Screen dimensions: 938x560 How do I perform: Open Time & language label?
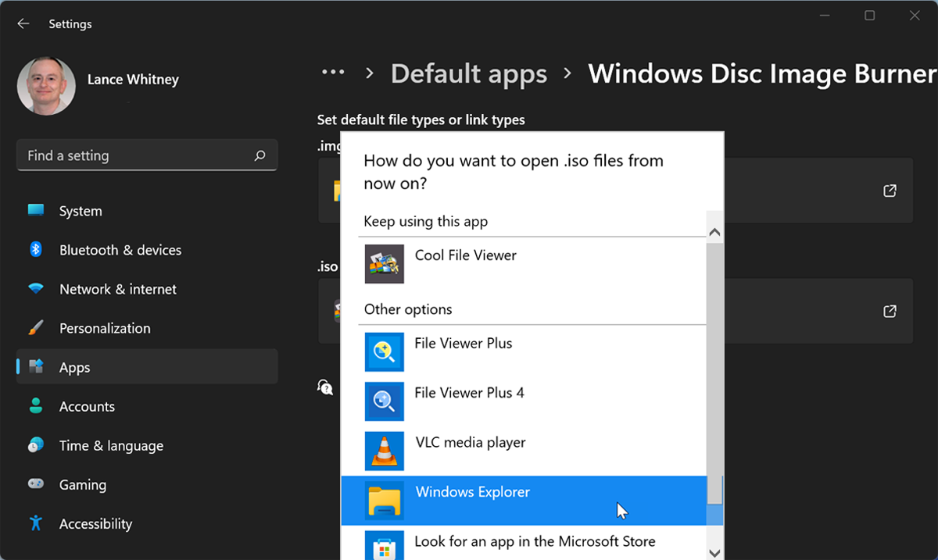(x=111, y=446)
